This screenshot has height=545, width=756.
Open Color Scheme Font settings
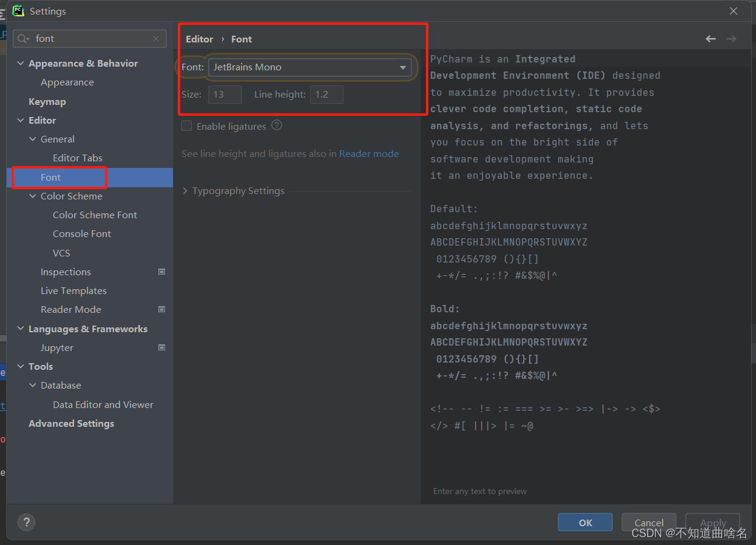(95, 215)
